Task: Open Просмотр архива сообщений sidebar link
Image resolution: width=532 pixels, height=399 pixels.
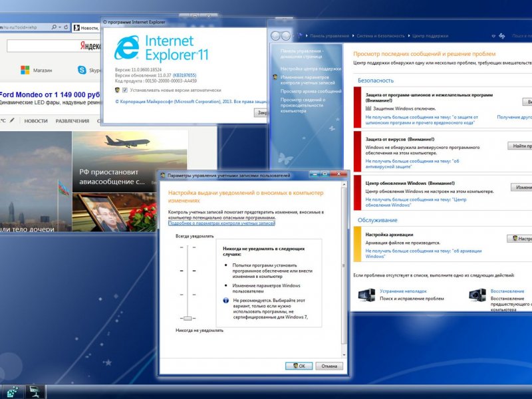Action: click(311, 91)
